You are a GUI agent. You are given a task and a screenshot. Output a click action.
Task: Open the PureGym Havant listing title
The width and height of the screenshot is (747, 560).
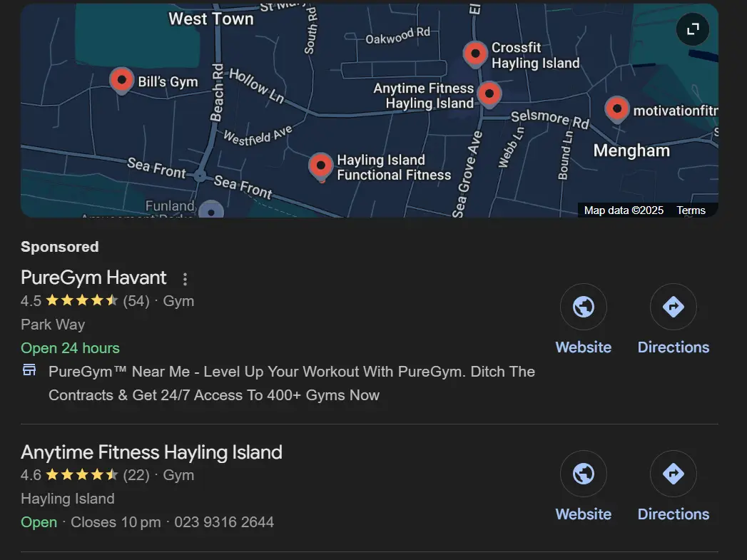pyautogui.click(x=93, y=278)
